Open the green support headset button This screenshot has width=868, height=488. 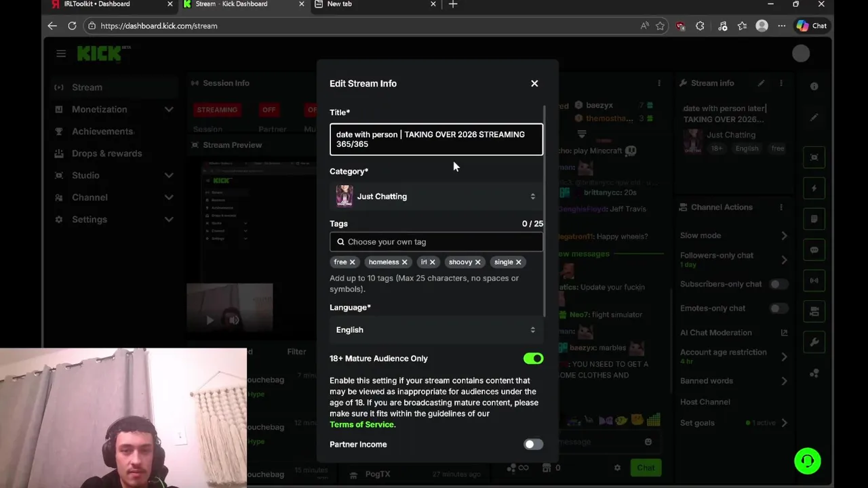point(808,461)
